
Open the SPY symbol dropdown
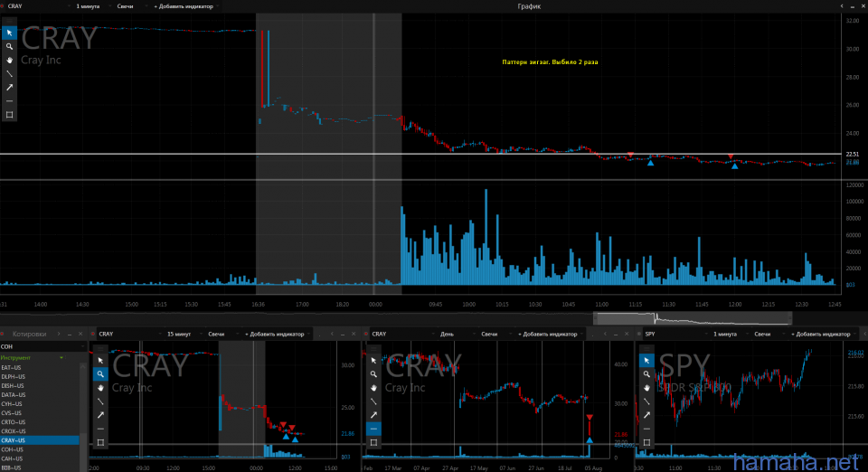pyautogui.click(x=675, y=334)
